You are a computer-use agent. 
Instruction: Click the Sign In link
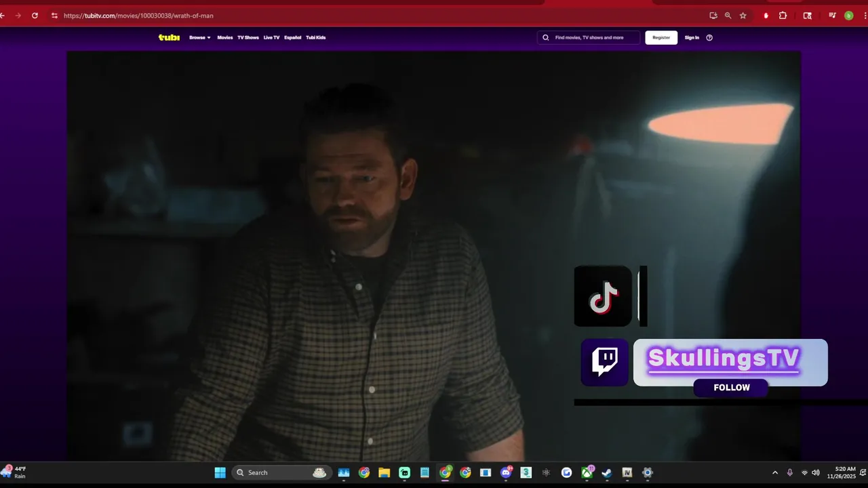coord(692,37)
